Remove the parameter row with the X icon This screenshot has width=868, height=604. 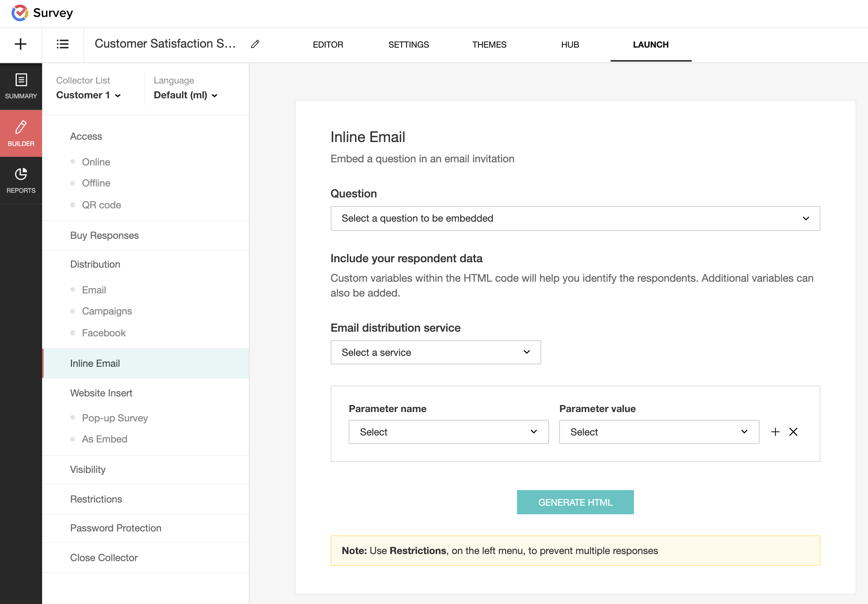tap(793, 432)
